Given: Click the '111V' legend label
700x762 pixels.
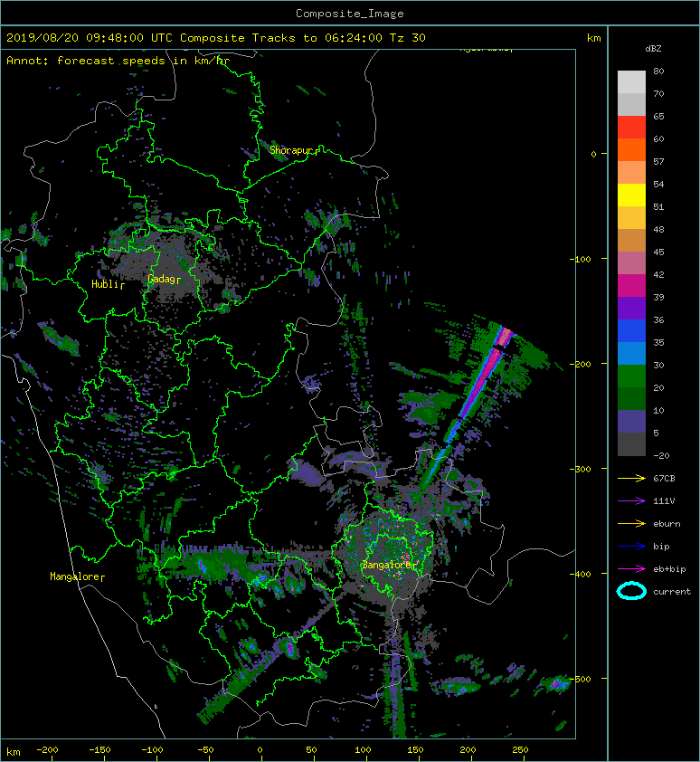Looking at the screenshot, I should pyautogui.click(x=664, y=501).
